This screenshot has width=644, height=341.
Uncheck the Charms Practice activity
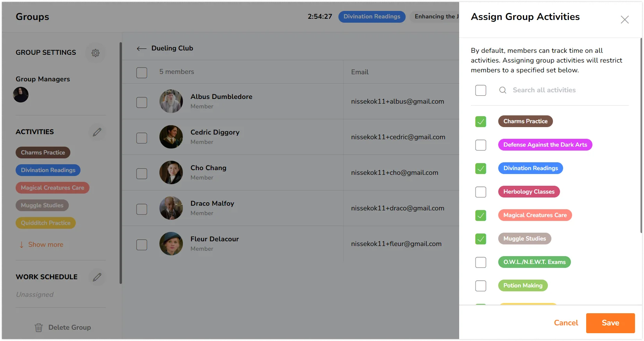click(481, 122)
